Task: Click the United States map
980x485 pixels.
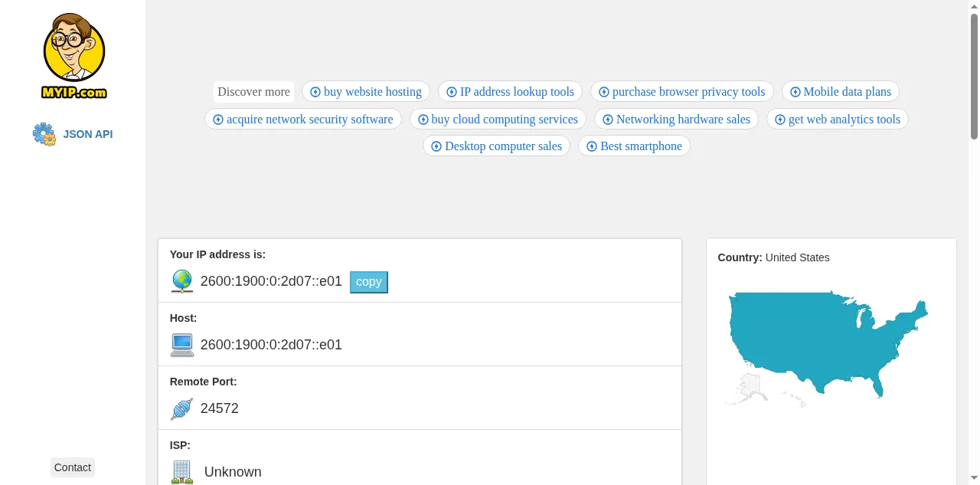Action: tap(827, 348)
